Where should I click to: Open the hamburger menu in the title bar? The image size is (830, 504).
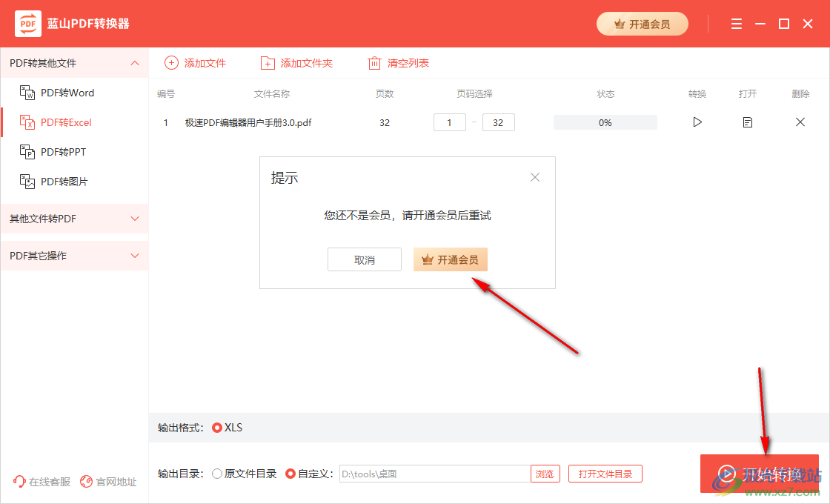(x=737, y=24)
